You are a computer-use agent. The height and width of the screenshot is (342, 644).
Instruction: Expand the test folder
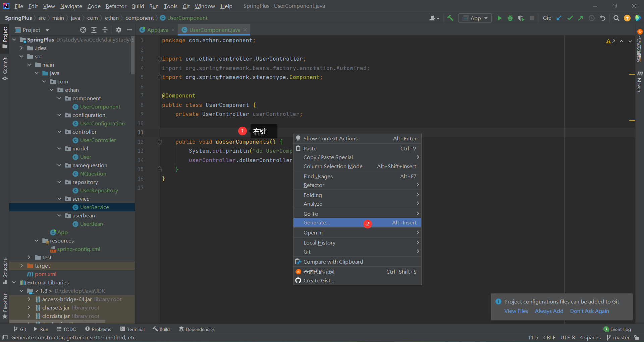click(29, 257)
